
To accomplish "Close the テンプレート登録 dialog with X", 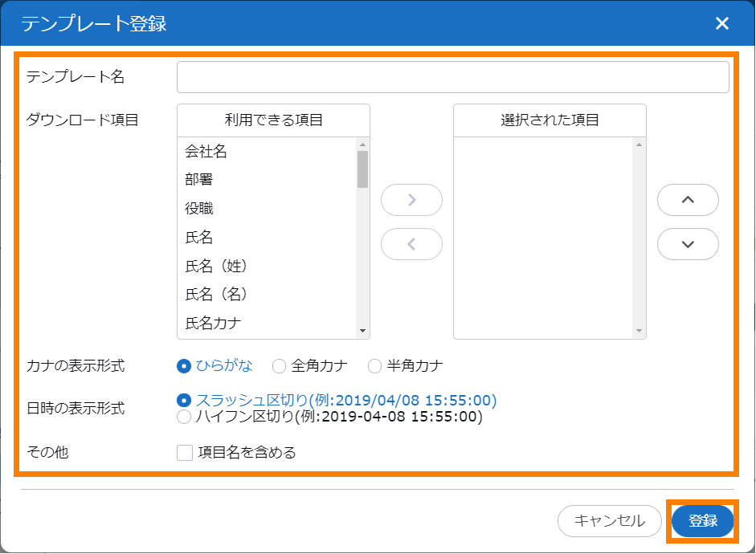I will [x=721, y=23].
